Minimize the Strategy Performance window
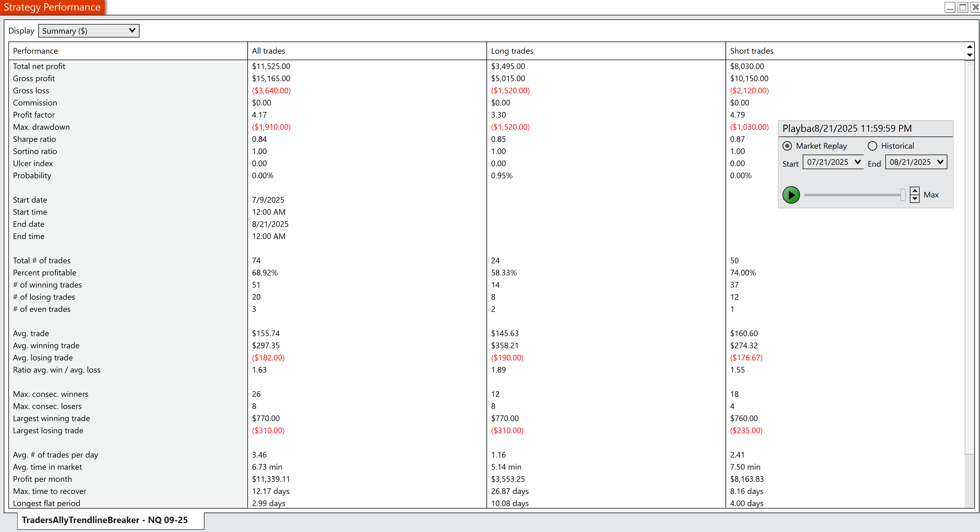Screen dimensions: 980x532 coord(950,7)
